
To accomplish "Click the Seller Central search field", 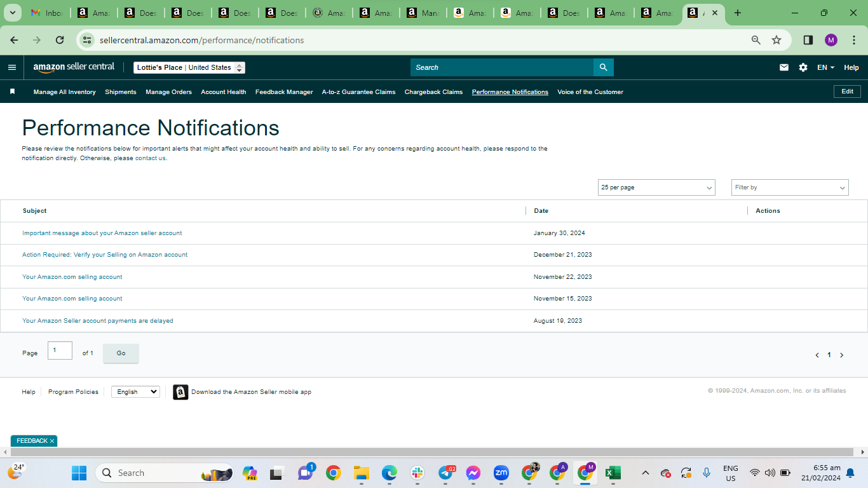I will 502,67.
